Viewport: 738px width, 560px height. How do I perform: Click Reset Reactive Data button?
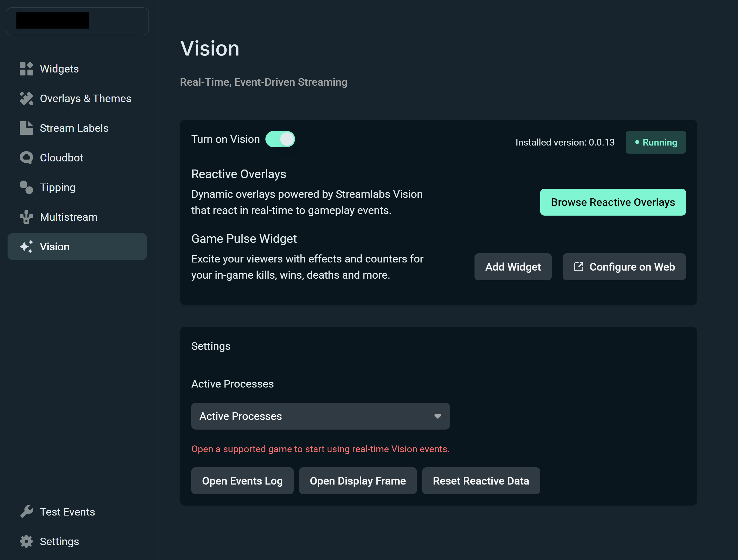pos(481,481)
